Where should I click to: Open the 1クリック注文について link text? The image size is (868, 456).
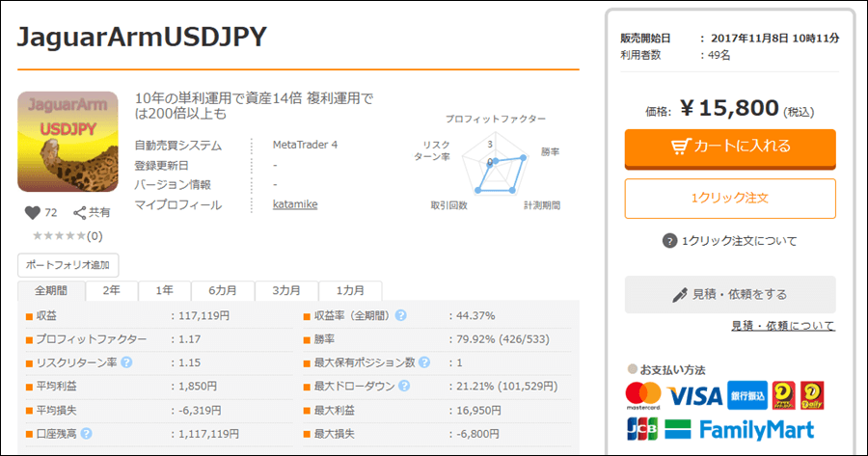[x=740, y=241]
